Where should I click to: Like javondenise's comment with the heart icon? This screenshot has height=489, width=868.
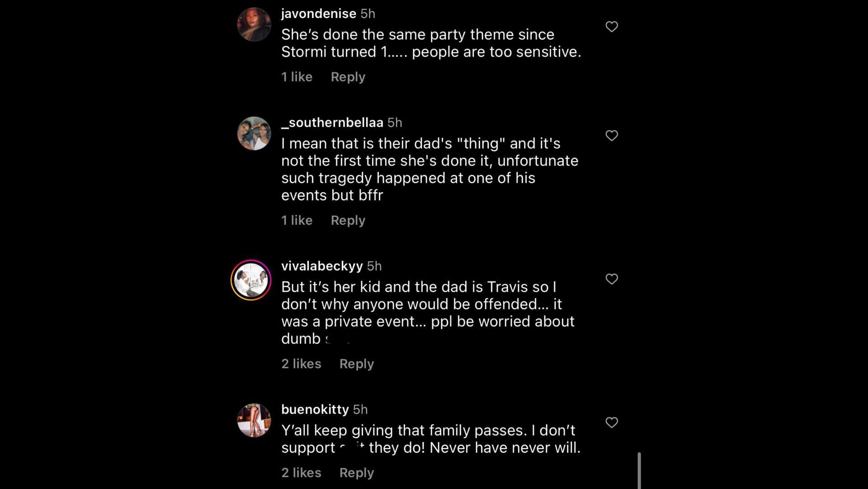coord(612,27)
